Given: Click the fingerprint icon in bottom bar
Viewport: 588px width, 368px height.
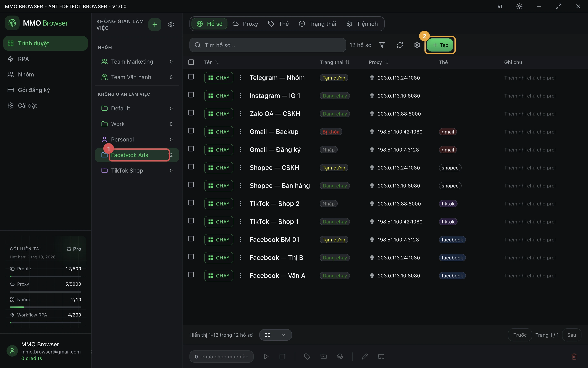Looking at the screenshot, I should pos(340,357).
